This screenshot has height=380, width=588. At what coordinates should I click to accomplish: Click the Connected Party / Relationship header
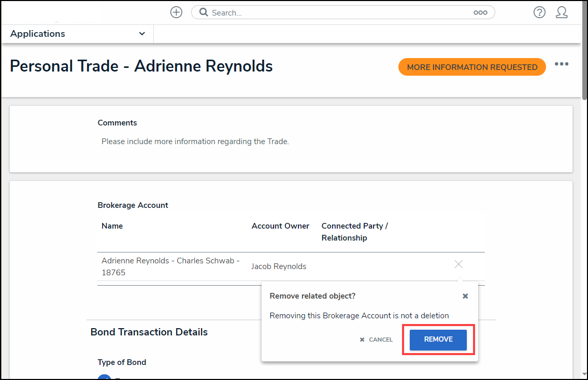[354, 232]
